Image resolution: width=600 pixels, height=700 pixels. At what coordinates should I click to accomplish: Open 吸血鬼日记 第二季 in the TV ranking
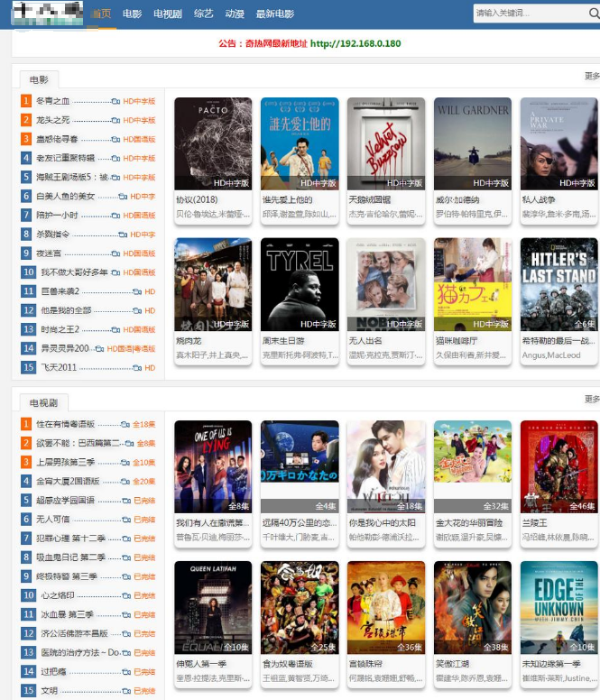(x=70, y=557)
